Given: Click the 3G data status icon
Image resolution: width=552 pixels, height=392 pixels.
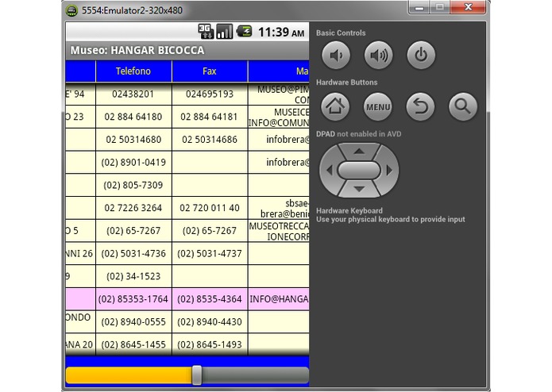Looking at the screenshot, I should click(x=206, y=32).
